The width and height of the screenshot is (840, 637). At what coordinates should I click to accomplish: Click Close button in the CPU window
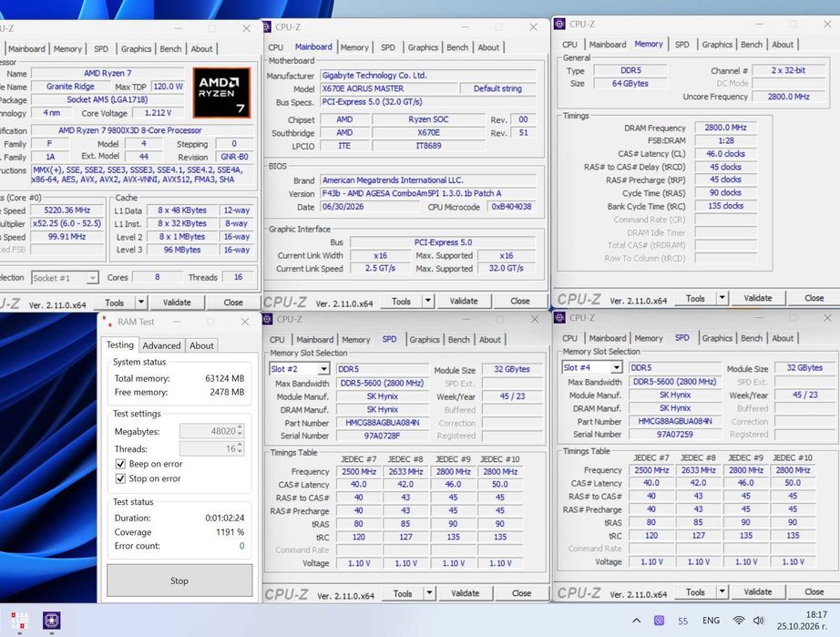tap(233, 303)
